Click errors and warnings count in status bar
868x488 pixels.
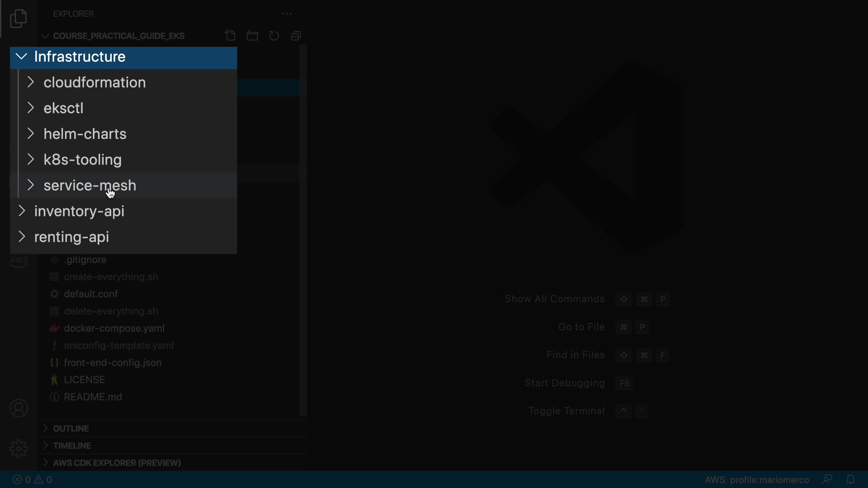point(32,479)
